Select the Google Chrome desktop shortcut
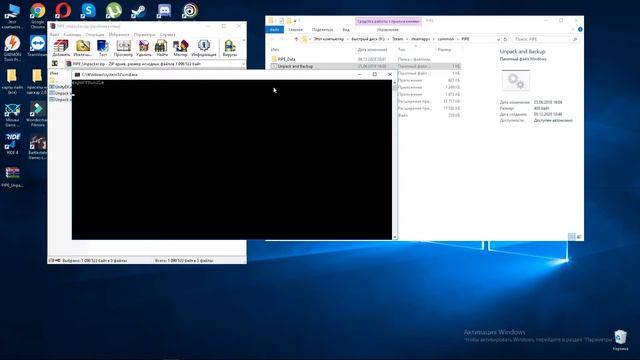640x360 pixels. (x=38, y=16)
